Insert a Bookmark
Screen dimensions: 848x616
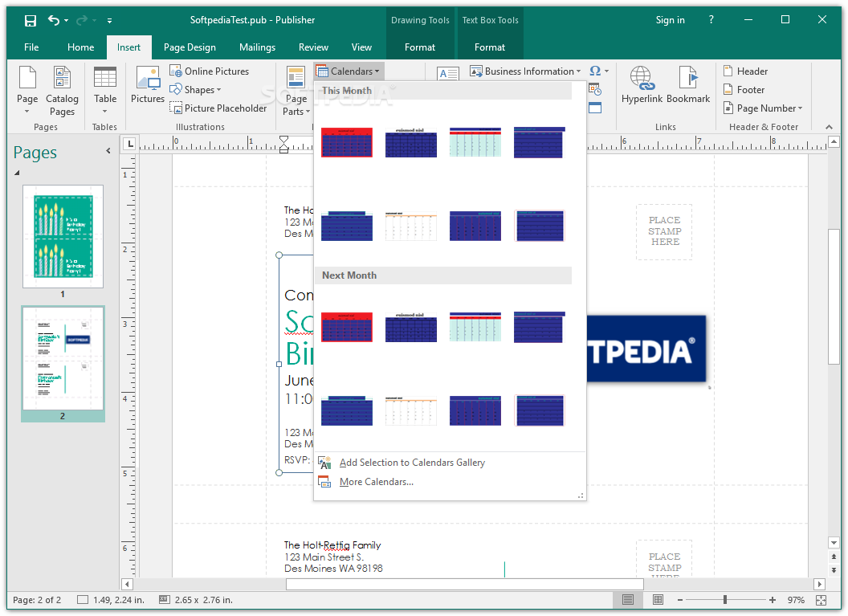tap(688, 85)
